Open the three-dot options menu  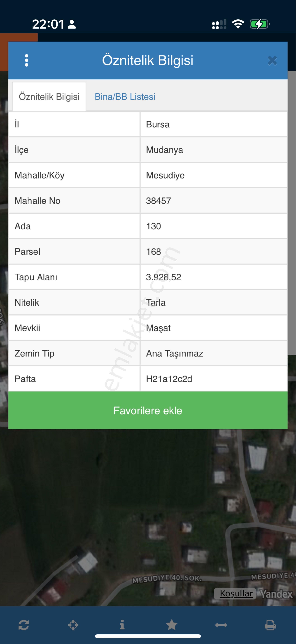27,61
